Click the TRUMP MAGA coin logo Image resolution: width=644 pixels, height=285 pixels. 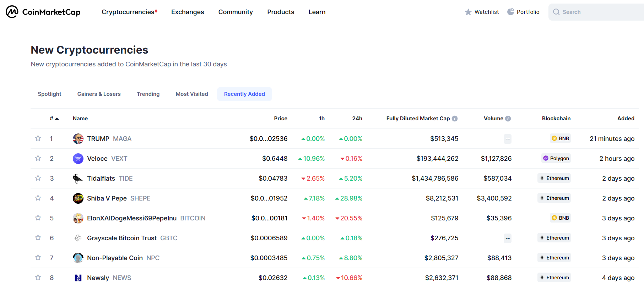click(x=78, y=139)
